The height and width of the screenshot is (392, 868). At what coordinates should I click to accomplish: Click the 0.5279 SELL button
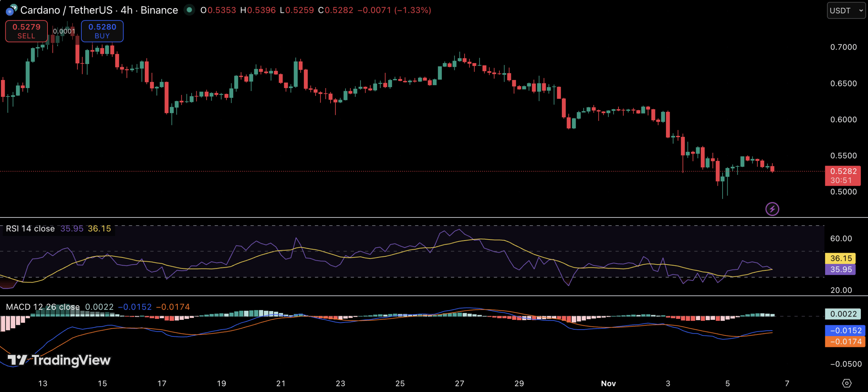[x=26, y=31]
